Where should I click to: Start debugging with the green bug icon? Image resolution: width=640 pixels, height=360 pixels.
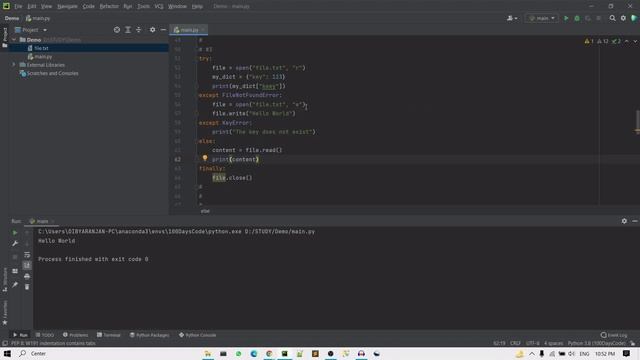(577, 18)
